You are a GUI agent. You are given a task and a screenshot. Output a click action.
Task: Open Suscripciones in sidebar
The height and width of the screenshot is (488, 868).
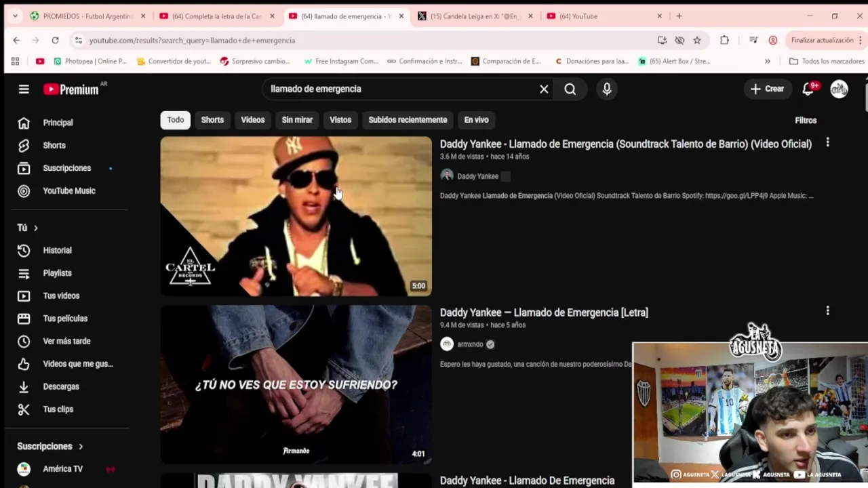tap(66, 168)
